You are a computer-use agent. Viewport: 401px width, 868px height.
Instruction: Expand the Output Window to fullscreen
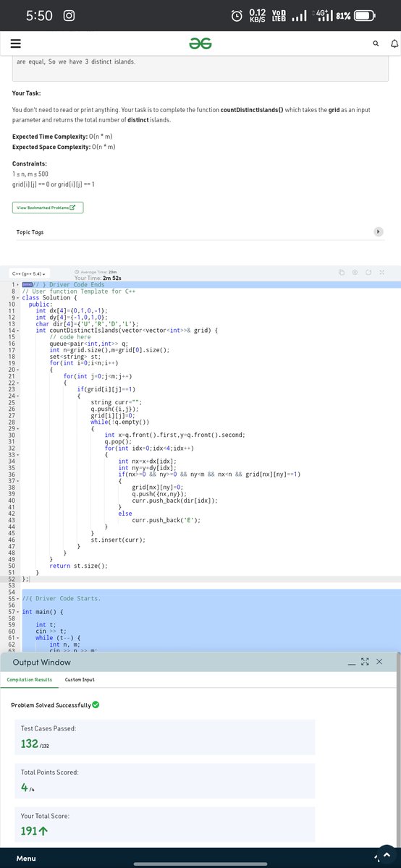point(366,662)
